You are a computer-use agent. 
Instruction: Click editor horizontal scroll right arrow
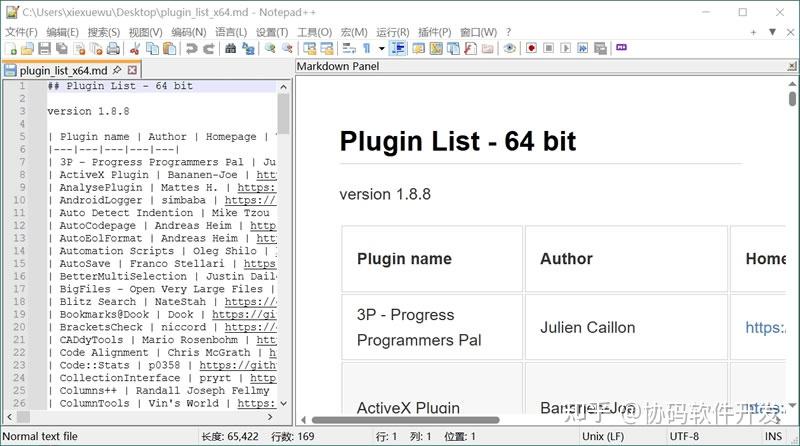[270, 417]
